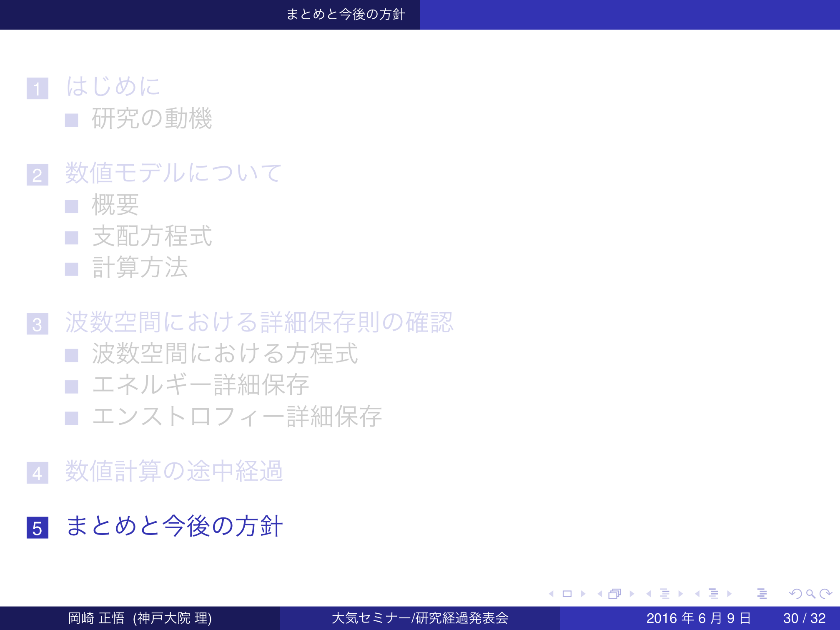Click header tab まとめと今後の方針

tap(346, 15)
